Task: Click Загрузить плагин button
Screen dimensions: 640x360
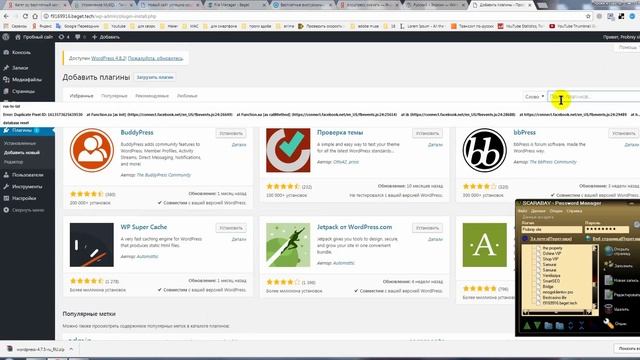Action: [155, 77]
